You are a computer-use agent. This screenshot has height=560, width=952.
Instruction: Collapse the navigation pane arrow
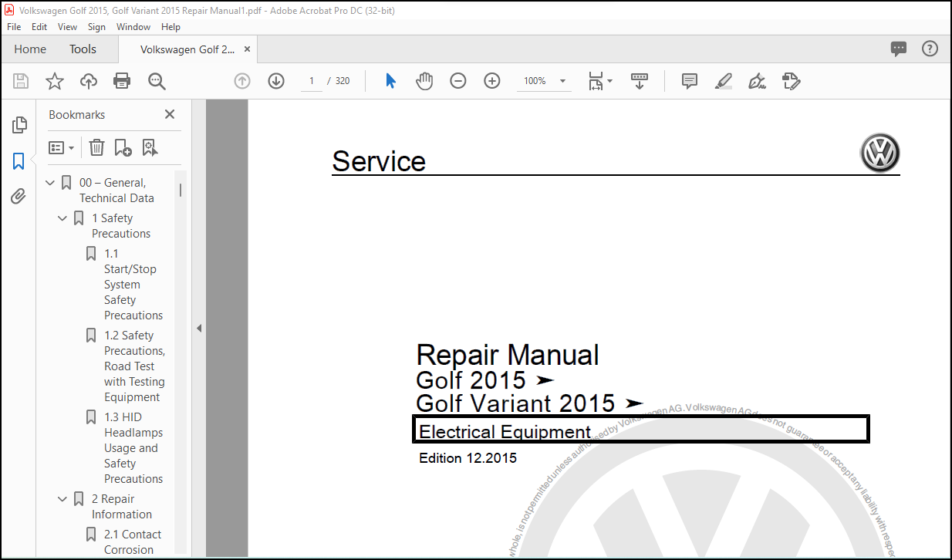[x=198, y=328]
